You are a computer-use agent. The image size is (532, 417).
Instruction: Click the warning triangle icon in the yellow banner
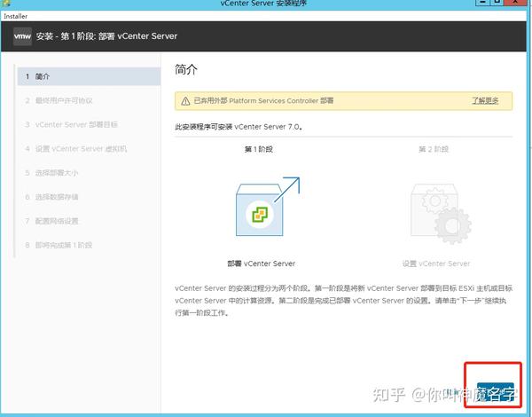185,101
